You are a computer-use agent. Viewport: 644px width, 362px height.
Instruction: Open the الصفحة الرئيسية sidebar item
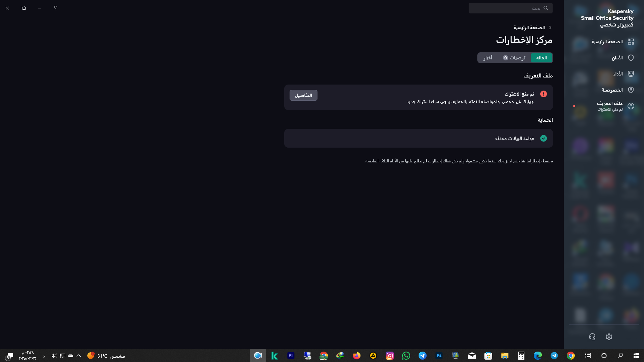tap(607, 42)
